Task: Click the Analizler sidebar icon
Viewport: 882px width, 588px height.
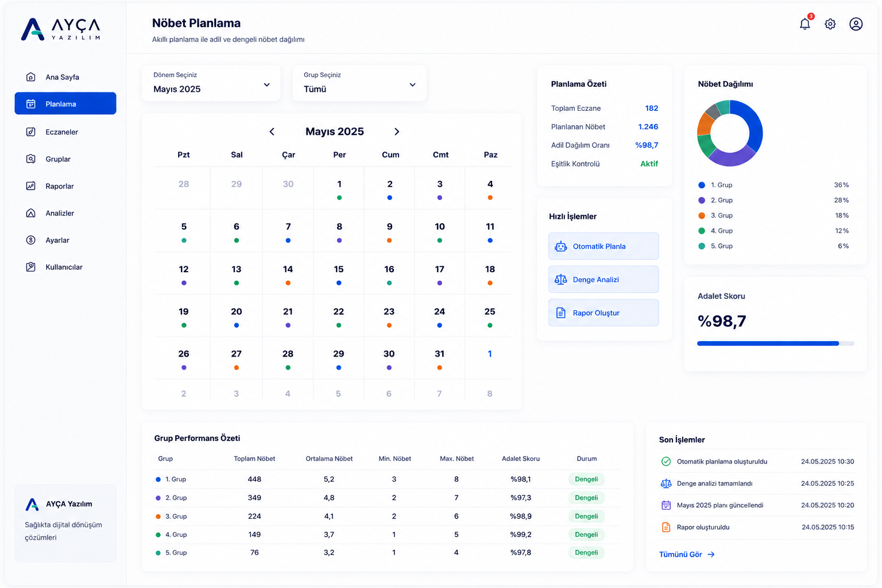Action: pyautogui.click(x=31, y=213)
